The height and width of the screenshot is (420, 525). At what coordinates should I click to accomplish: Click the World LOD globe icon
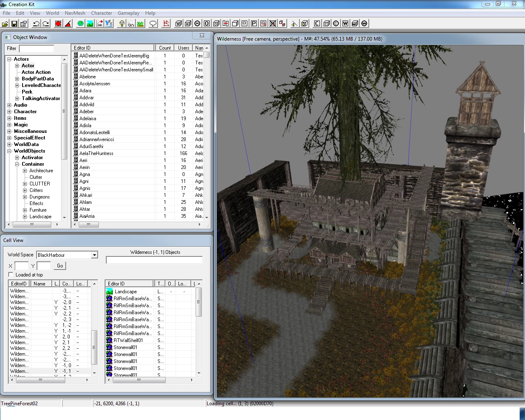click(x=81, y=24)
